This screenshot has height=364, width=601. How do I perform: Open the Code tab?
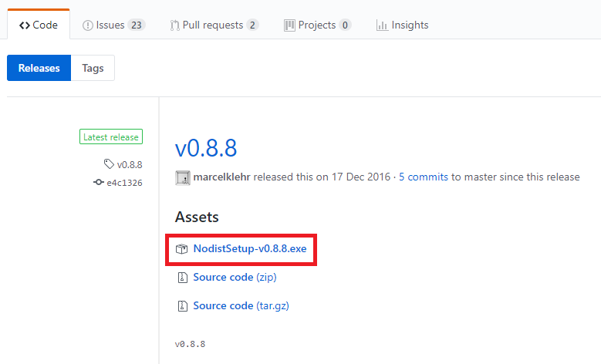point(39,25)
